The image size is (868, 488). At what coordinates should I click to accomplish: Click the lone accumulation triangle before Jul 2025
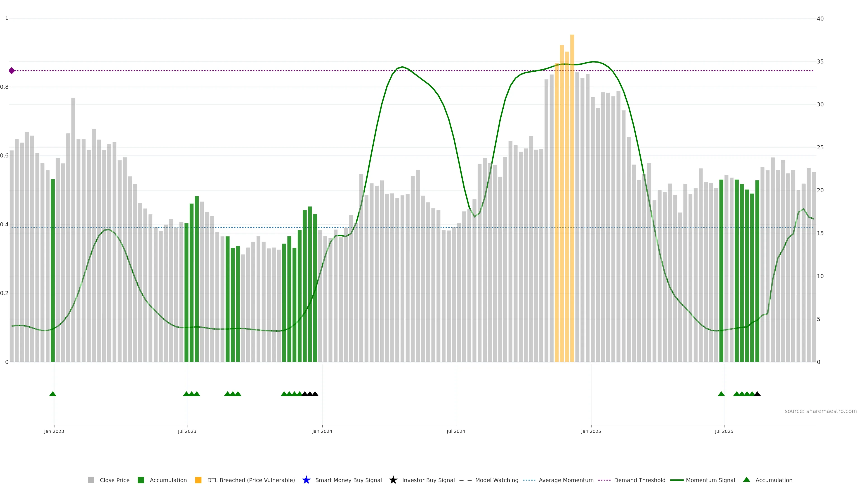721,394
